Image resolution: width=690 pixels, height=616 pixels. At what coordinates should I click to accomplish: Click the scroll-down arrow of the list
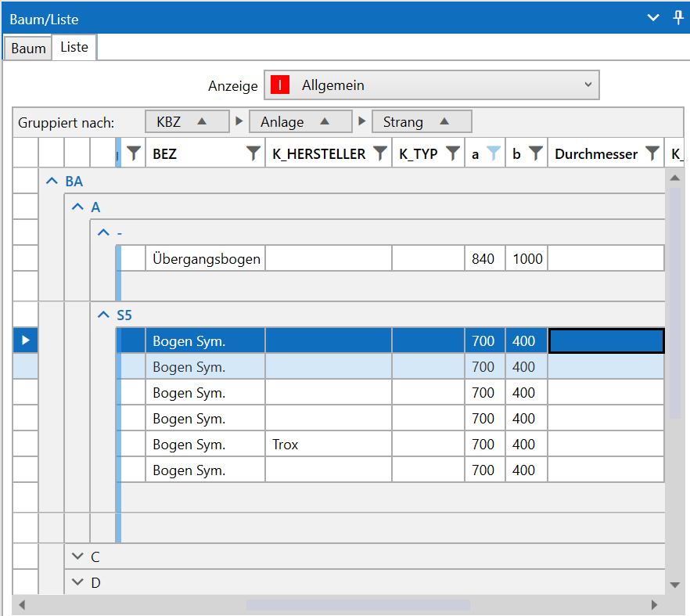674,585
